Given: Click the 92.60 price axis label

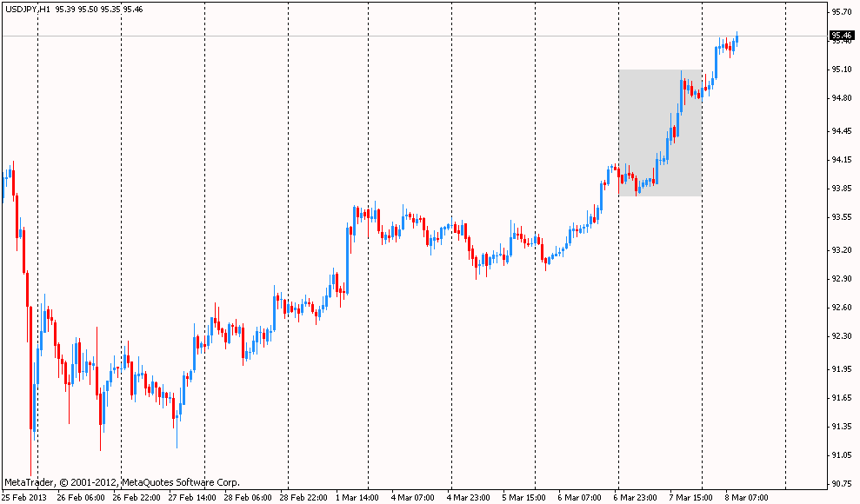Looking at the screenshot, I should (842, 308).
